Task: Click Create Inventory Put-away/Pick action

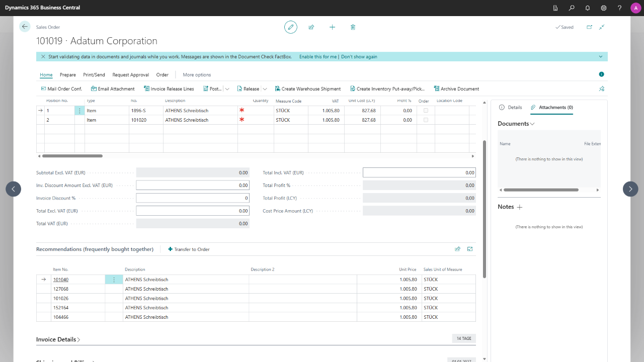Action: [387, 89]
